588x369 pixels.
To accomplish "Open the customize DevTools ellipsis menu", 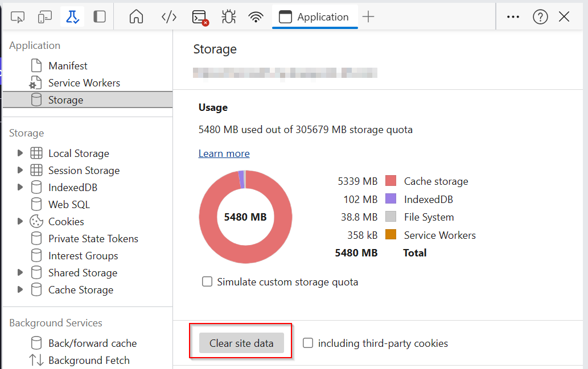I will [x=513, y=17].
